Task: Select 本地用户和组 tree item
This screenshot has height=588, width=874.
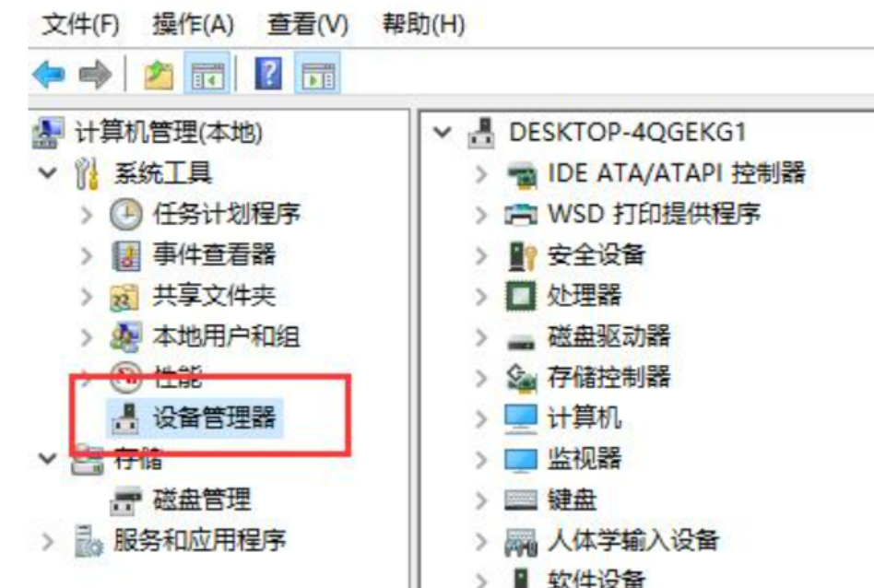Action: point(226,336)
